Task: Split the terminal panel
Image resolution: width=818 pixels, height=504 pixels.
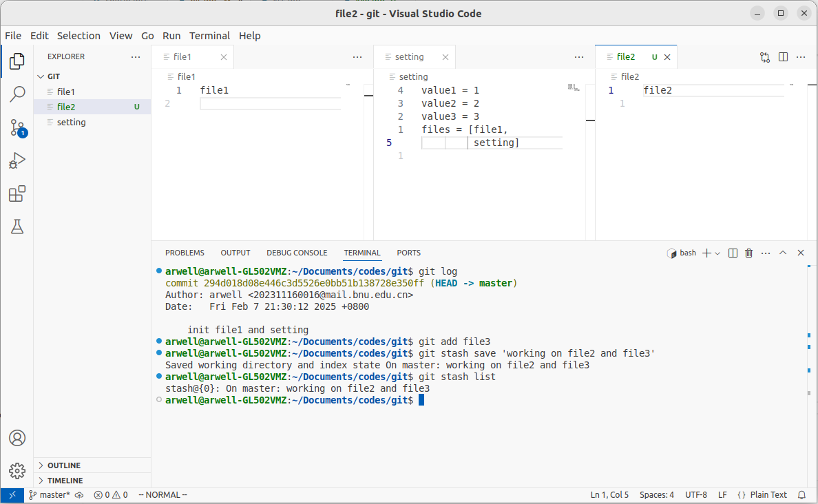Action: click(733, 253)
